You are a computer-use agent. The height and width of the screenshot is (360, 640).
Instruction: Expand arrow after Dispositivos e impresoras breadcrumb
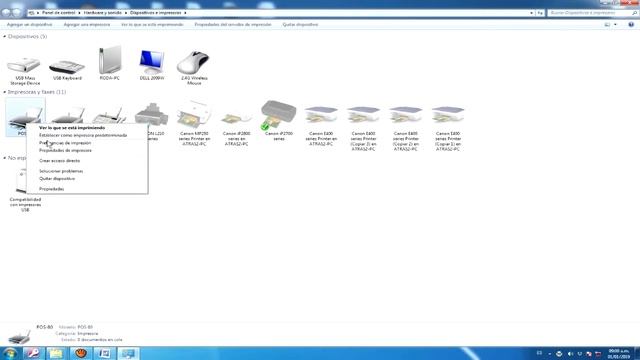tap(185, 13)
